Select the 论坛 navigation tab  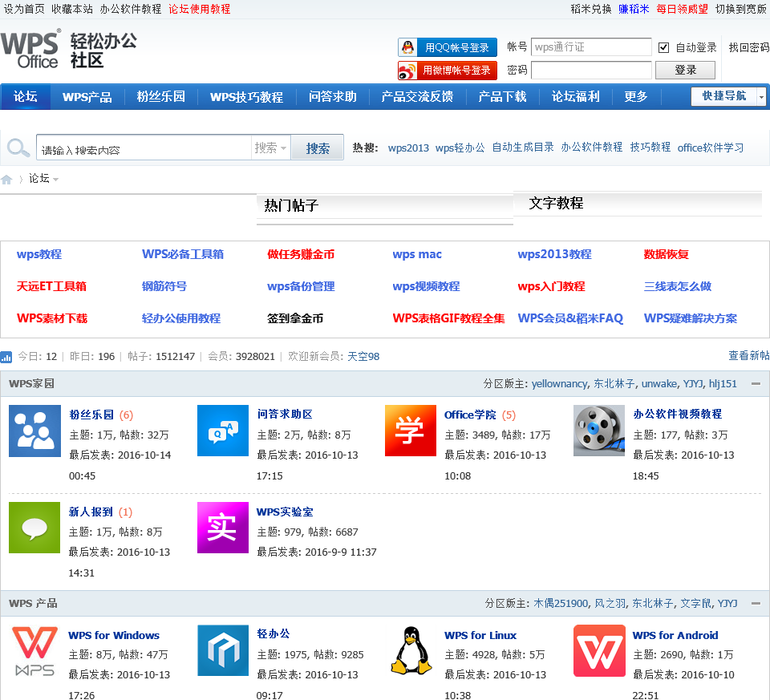pyautogui.click(x=26, y=97)
